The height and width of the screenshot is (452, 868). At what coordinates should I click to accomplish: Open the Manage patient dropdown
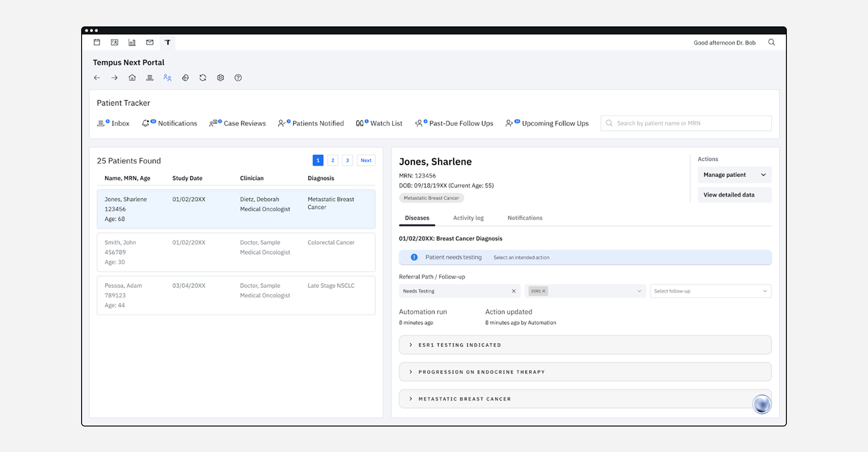(734, 175)
